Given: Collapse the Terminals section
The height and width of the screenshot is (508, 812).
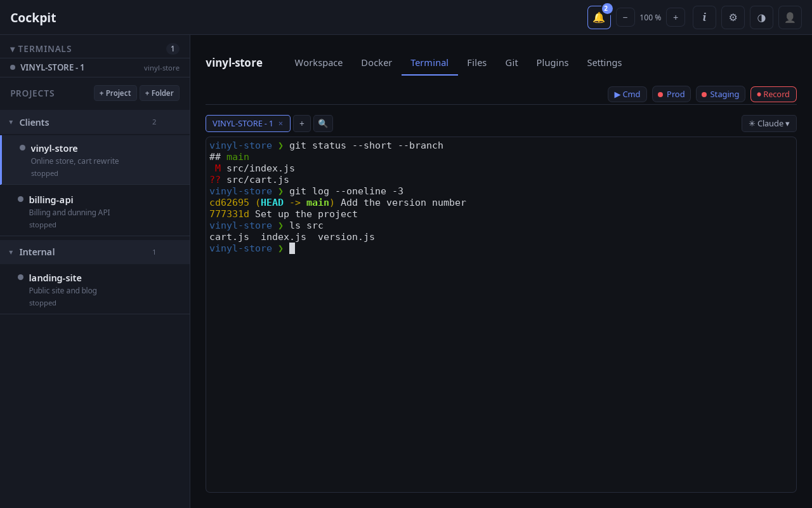Looking at the screenshot, I should coord(41,49).
